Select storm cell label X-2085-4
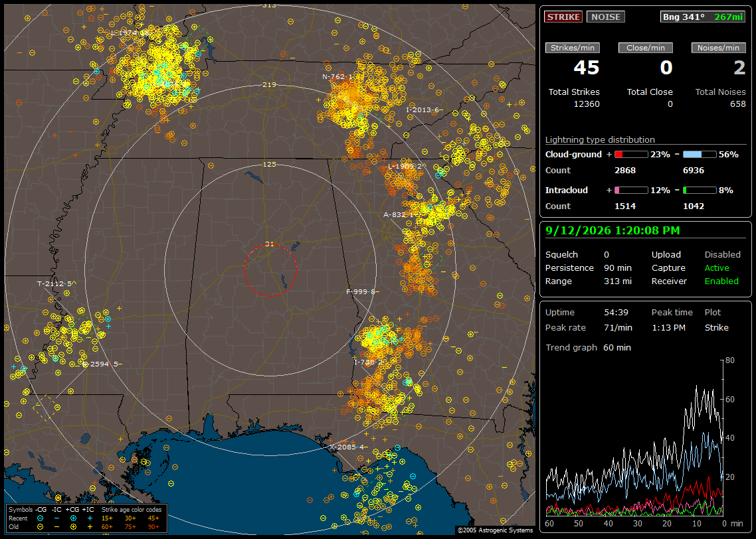Screen dimensions: 756x539 347,447
